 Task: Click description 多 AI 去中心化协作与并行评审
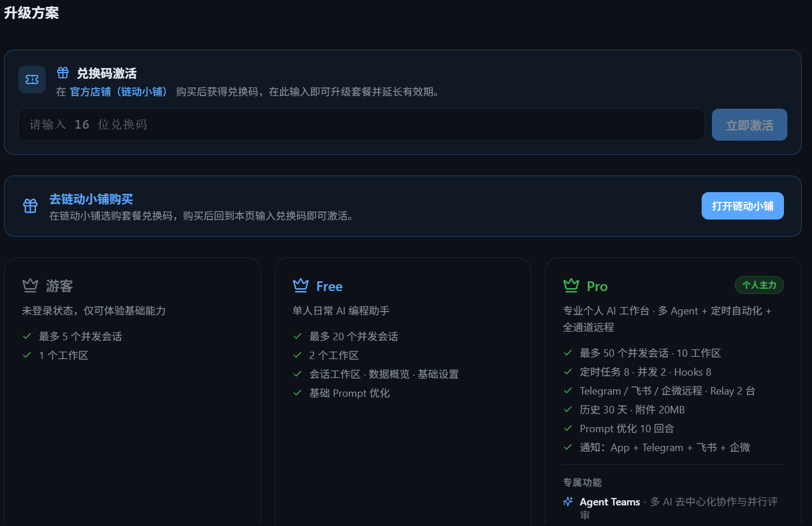click(679, 508)
